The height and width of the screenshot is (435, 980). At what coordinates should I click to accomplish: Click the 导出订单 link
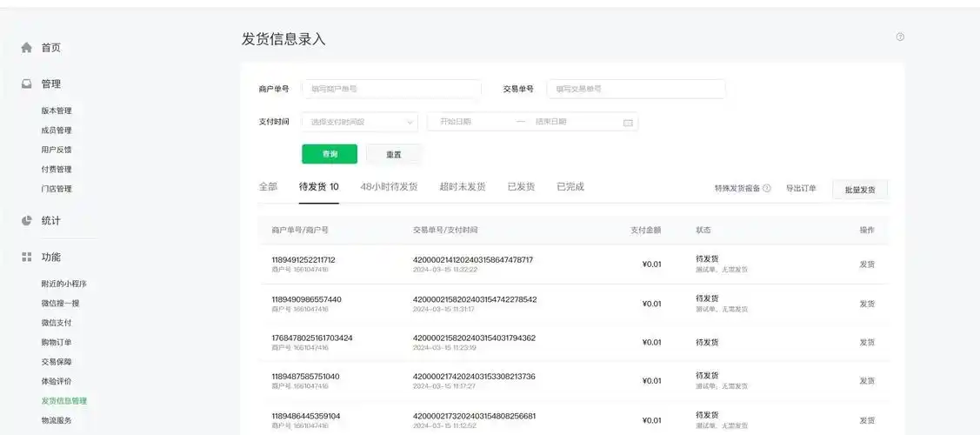[x=801, y=189]
